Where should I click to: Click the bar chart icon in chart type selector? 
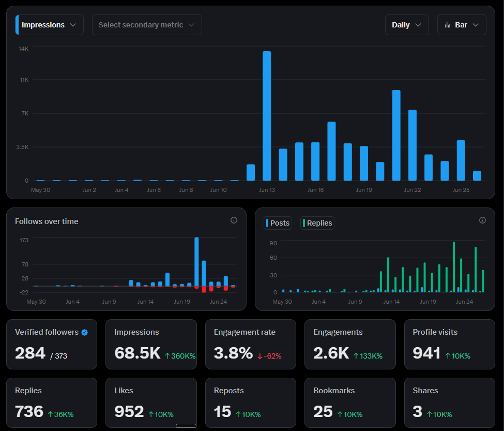click(x=448, y=25)
